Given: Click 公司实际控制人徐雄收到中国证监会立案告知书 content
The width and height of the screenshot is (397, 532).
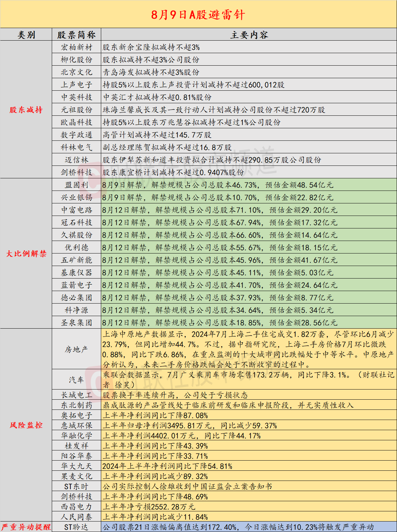Looking at the screenshot, I should pos(187,486).
